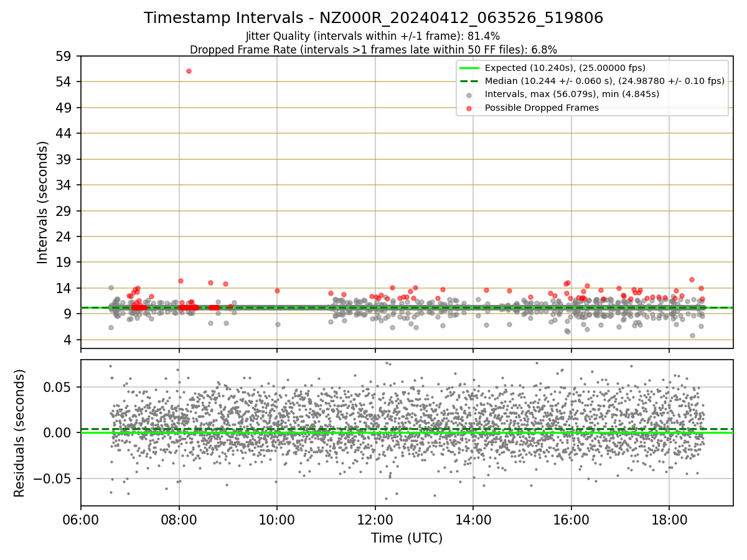Click the red dot legend marker for dropped frames
This screenshot has width=747, height=560.
(x=469, y=108)
